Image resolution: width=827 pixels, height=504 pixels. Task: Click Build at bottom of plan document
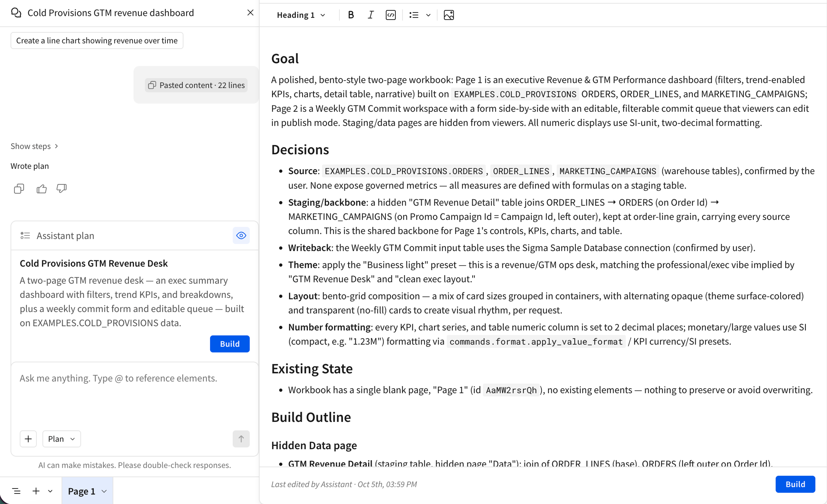point(795,484)
